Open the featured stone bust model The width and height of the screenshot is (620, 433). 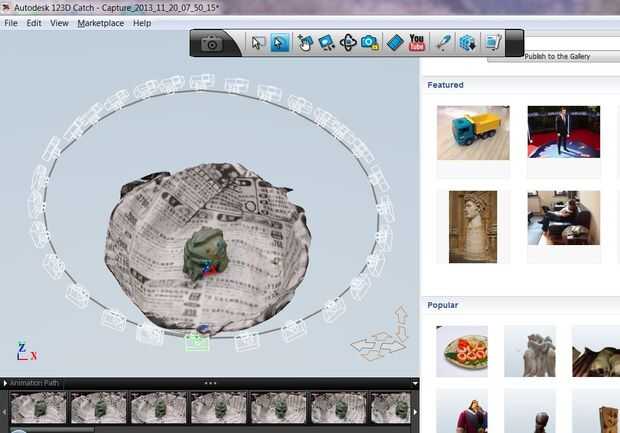point(473,227)
